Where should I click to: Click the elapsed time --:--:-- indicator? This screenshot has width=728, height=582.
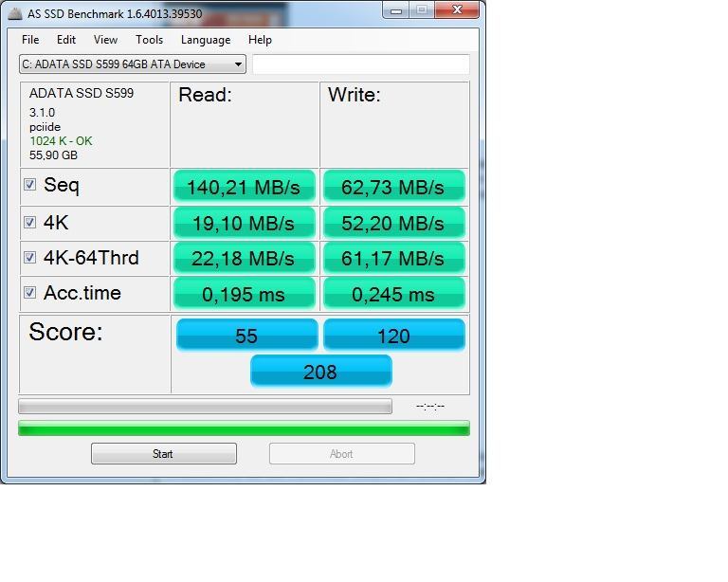430,406
